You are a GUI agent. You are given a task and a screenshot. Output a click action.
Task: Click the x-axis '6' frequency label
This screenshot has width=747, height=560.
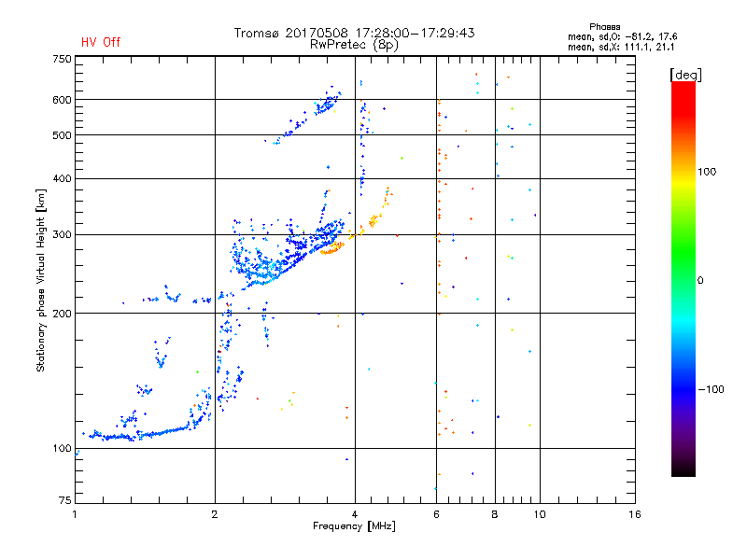(x=436, y=514)
